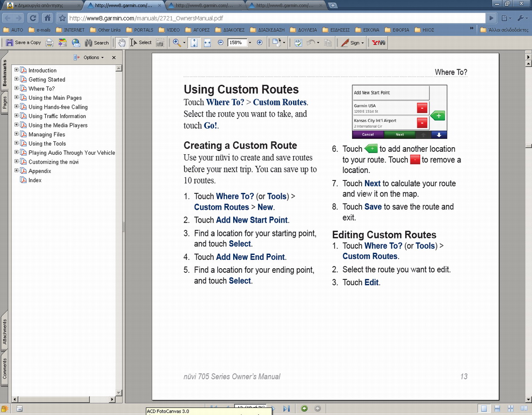Open the Using the Media Players bookmark
This screenshot has height=415, width=532.
[x=58, y=125]
